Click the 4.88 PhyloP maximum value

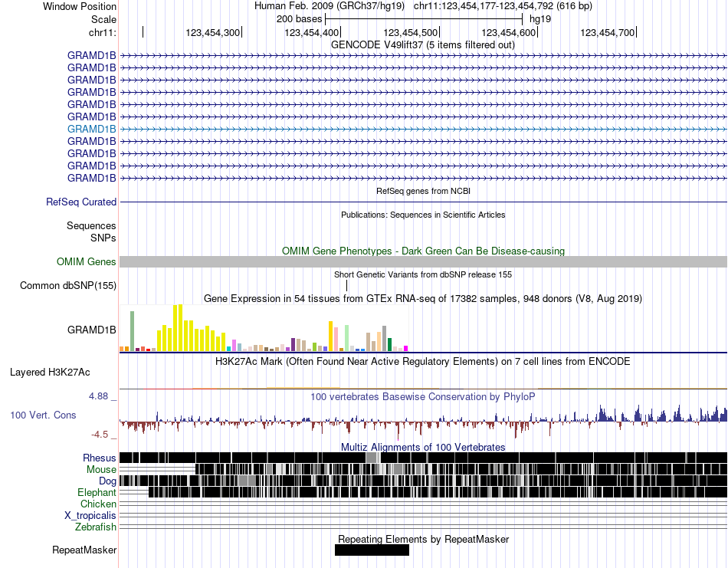coord(98,396)
